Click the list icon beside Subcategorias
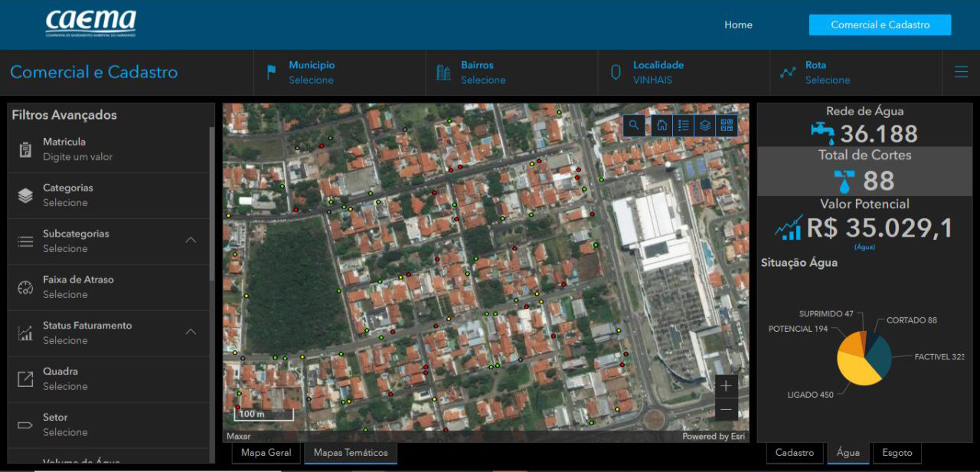This screenshot has width=980, height=472. 25,241
